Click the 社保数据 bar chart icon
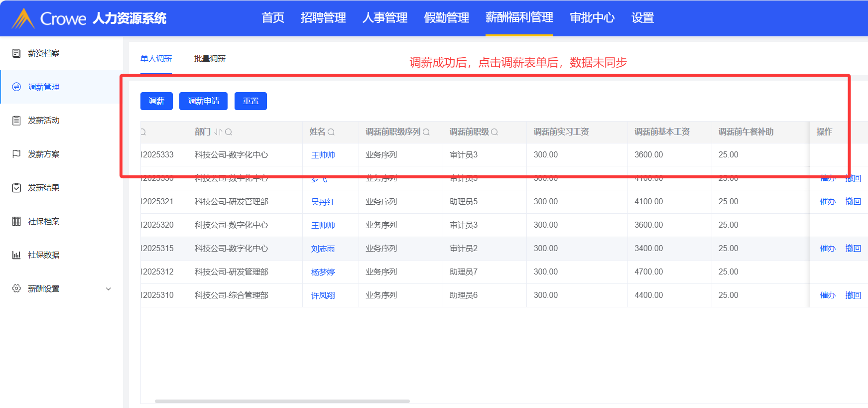The height and width of the screenshot is (408, 868). 16,255
